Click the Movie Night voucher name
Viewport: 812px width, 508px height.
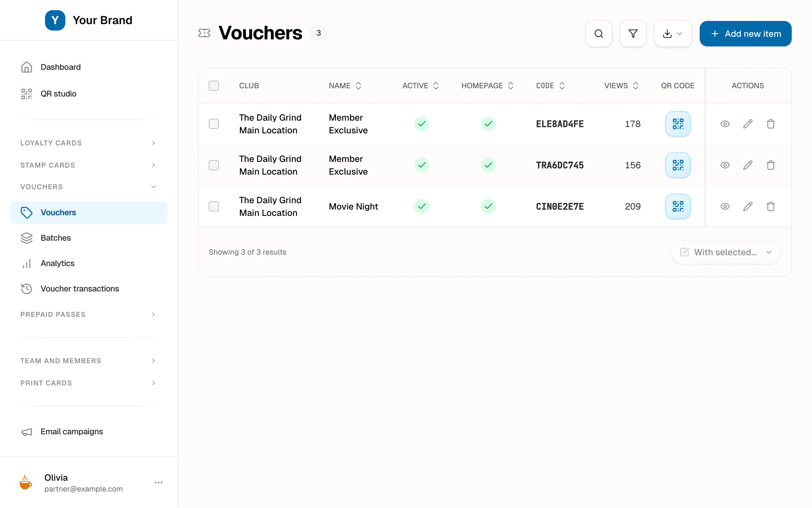pos(353,206)
